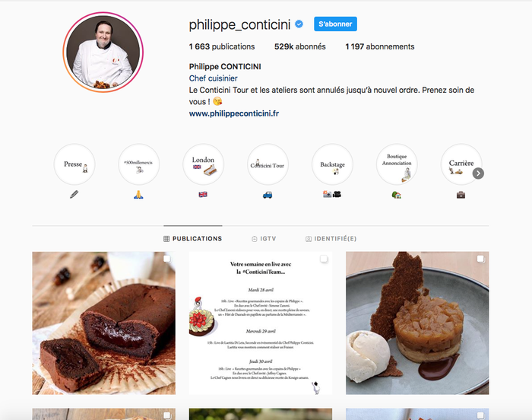Click carousel icon on apple dessert post

coord(480,259)
